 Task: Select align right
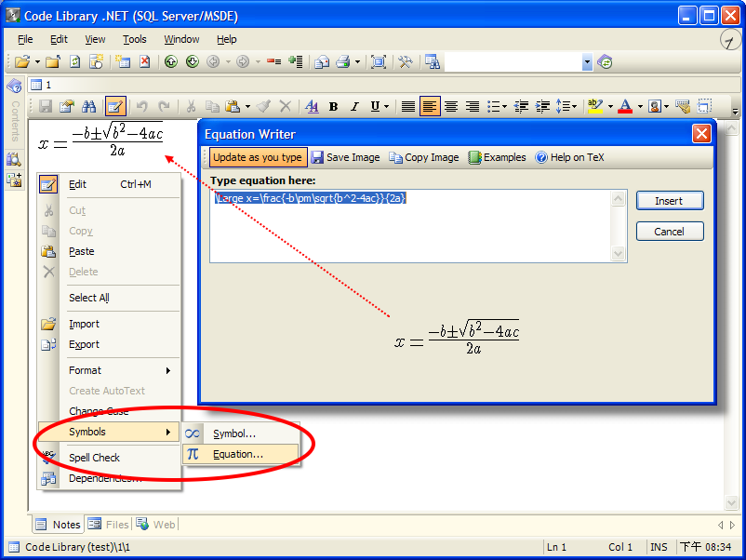pos(473,106)
